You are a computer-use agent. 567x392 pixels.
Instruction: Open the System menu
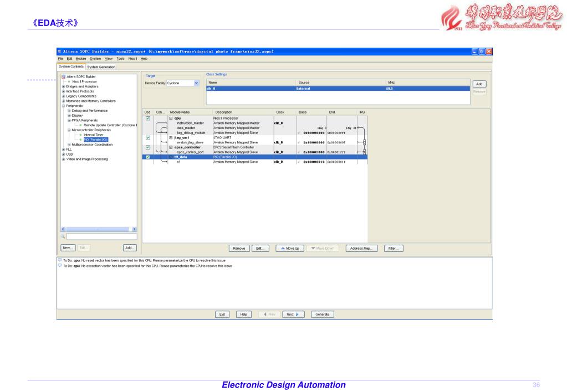[95, 59]
